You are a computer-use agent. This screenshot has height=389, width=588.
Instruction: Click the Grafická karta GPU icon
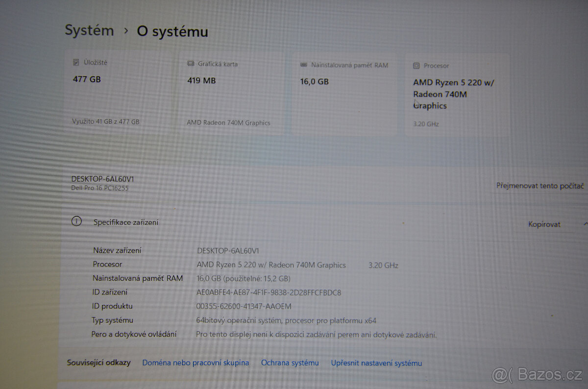[x=191, y=63]
